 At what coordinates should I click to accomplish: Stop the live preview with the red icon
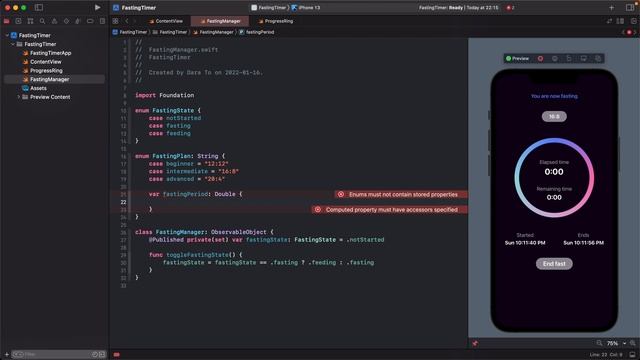[x=540, y=58]
